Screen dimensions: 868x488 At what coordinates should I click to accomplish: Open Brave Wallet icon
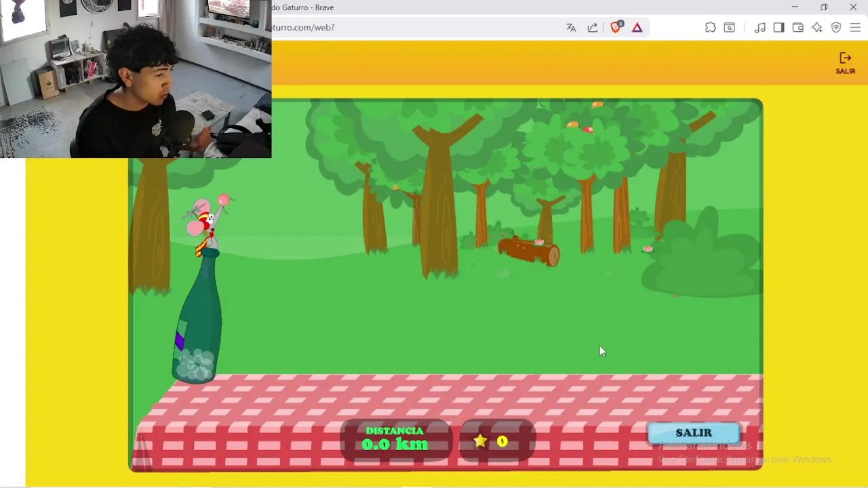(798, 28)
